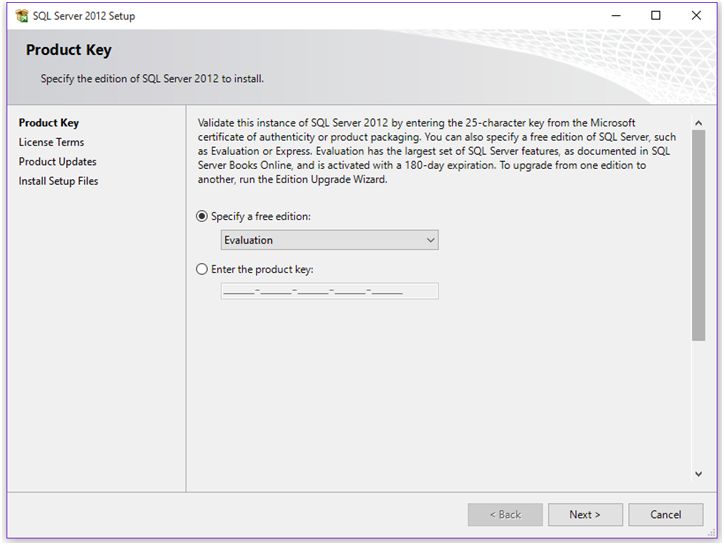Click the "Validate this instance" description paragraph
The width and height of the screenshot is (724, 545).
coord(437,151)
